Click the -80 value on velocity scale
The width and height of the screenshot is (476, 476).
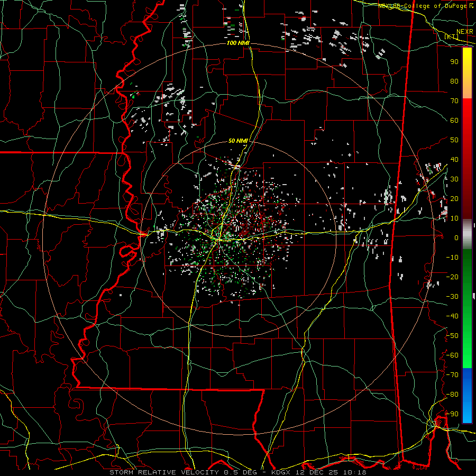(452, 395)
